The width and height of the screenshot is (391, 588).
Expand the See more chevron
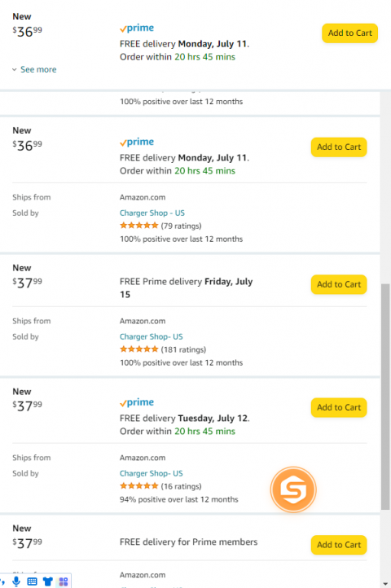(x=15, y=69)
